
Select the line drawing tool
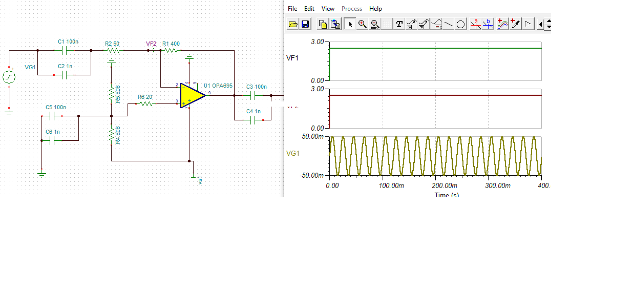(448, 24)
